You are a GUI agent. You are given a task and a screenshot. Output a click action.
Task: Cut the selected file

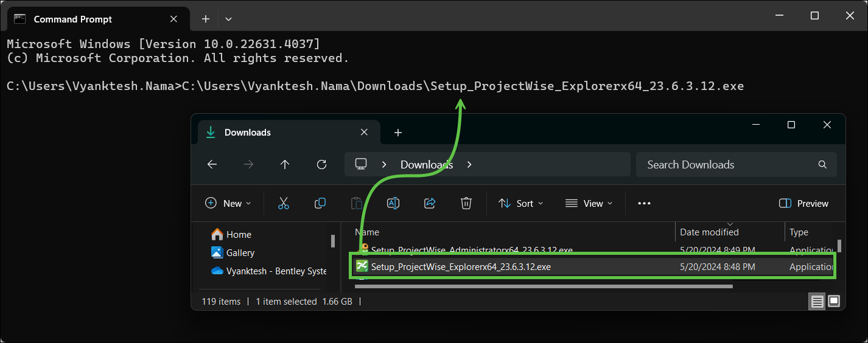point(284,203)
